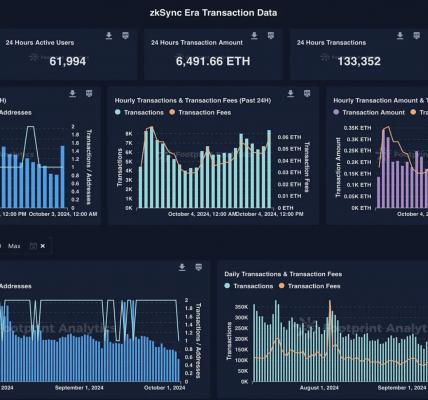Download the 24 Hours Transaction Amount card data
This screenshot has height=400, width=428.
point(254,36)
